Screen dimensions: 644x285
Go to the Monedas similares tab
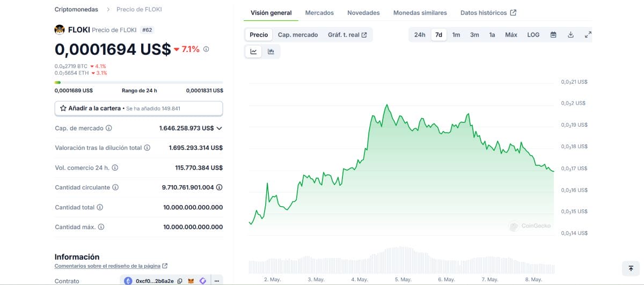point(420,13)
